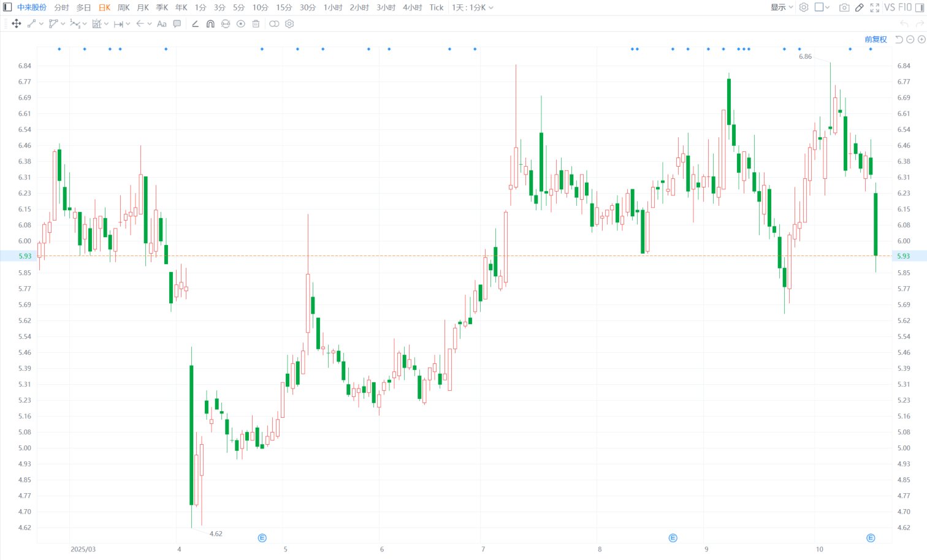Image resolution: width=927 pixels, height=560 pixels.
Task: Open the chart settings gear in top right
Action: [804, 7]
